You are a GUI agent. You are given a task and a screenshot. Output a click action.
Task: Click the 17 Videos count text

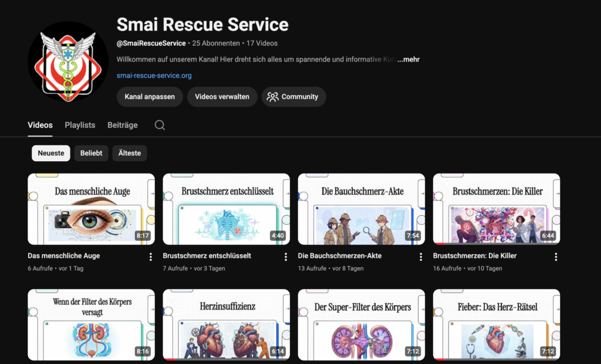(262, 43)
